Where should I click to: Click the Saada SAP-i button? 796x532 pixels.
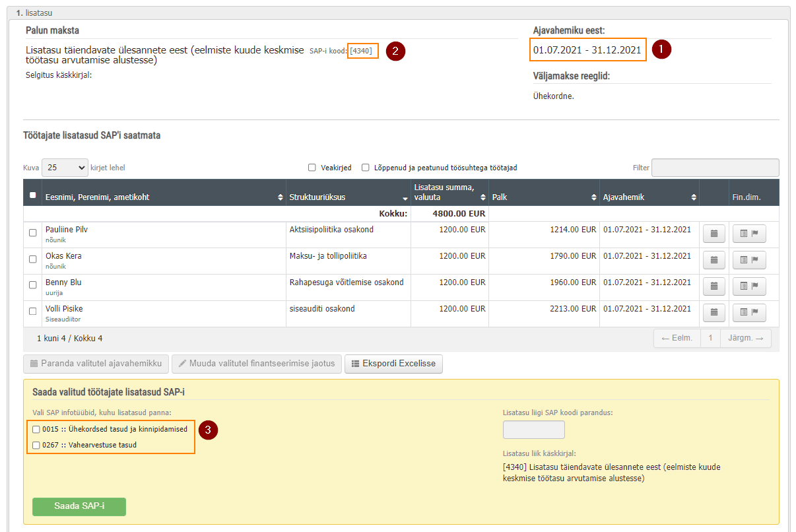tap(79, 507)
